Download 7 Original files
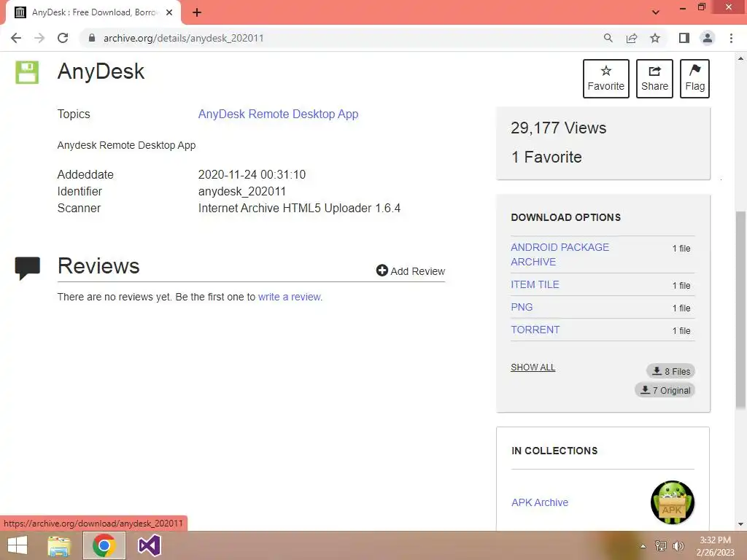This screenshot has width=747, height=560. tap(665, 390)
